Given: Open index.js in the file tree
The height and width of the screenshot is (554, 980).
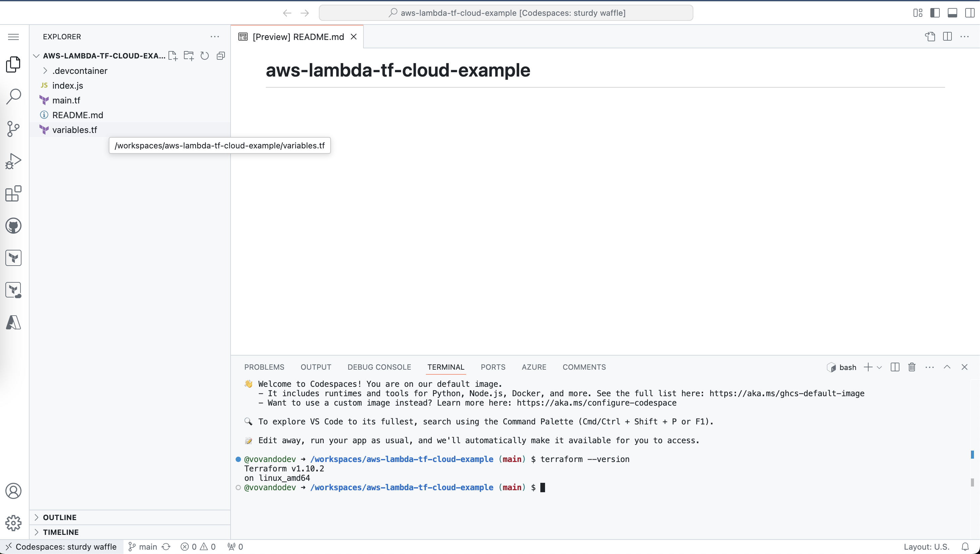Looking at the screenshot, I should click(x=130, y=86).
